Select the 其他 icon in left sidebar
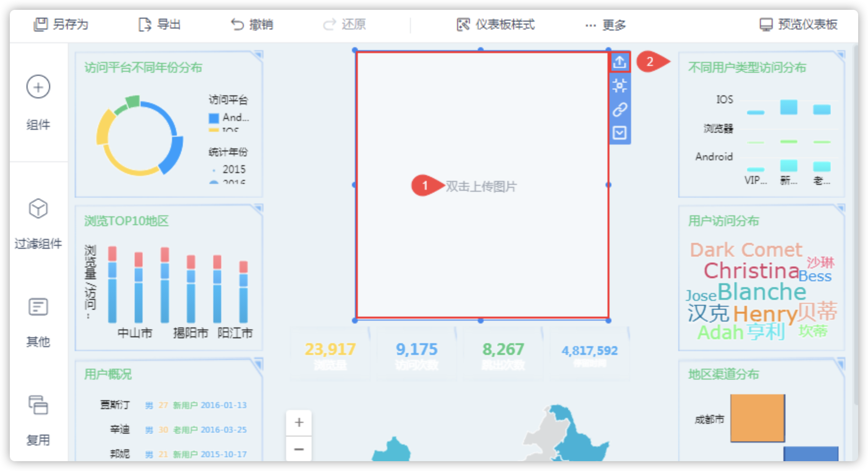 pos(38,307)
